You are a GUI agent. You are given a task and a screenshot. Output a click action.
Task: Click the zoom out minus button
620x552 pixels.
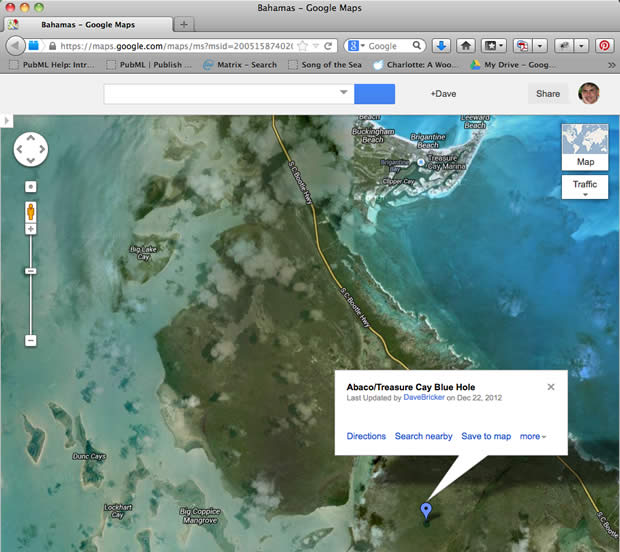[30, 341]
